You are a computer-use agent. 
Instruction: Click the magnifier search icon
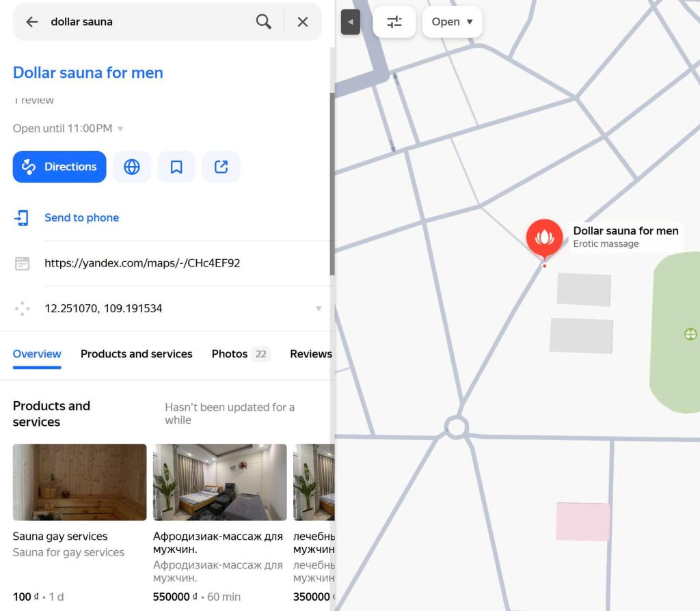click(x=263, y=21)
